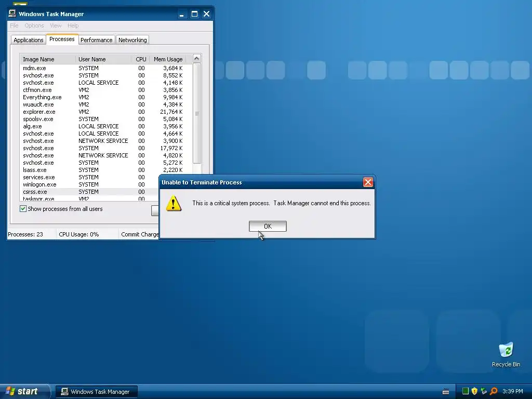Click the process list vertical scrollbar thumb
The height and width of the screenshot is (399, 532).
click(196, 113)
